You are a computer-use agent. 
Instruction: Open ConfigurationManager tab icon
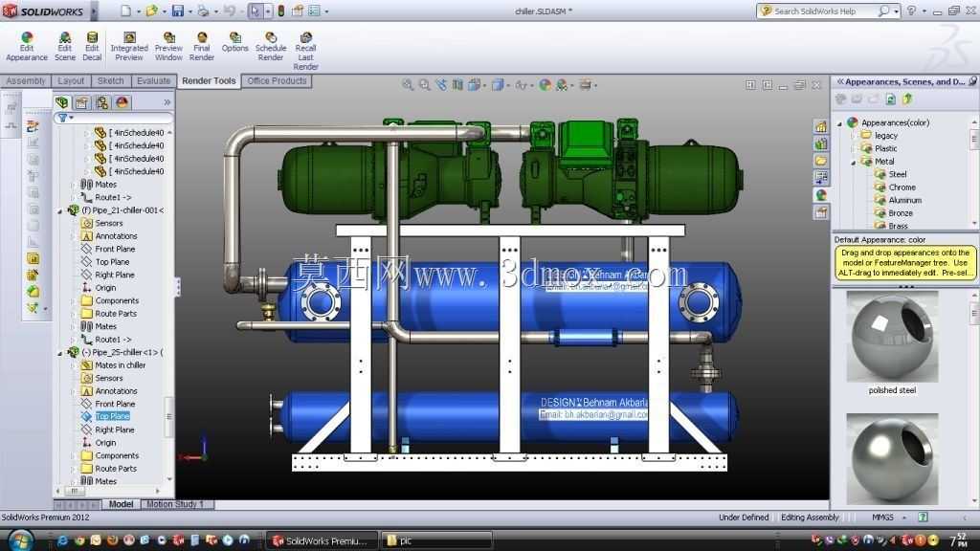[x=101, y=101]
